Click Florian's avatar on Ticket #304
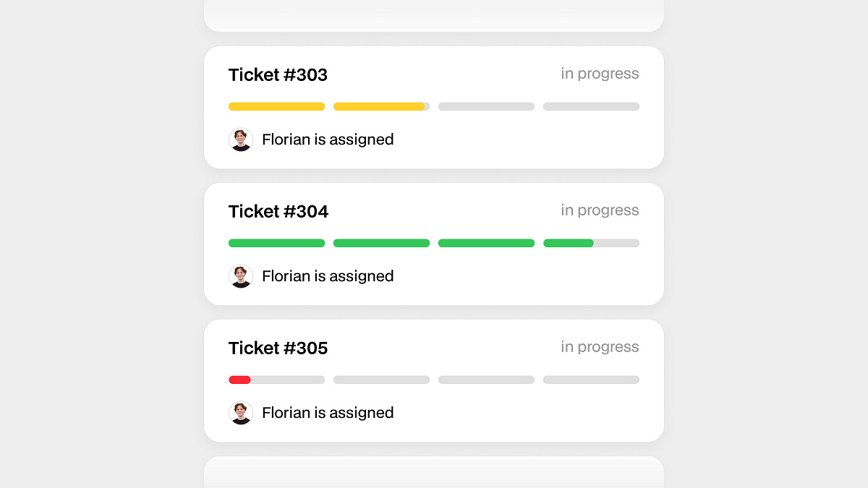Image resolution: width=868 pixels, height=488 pixels. click(241, 276)
